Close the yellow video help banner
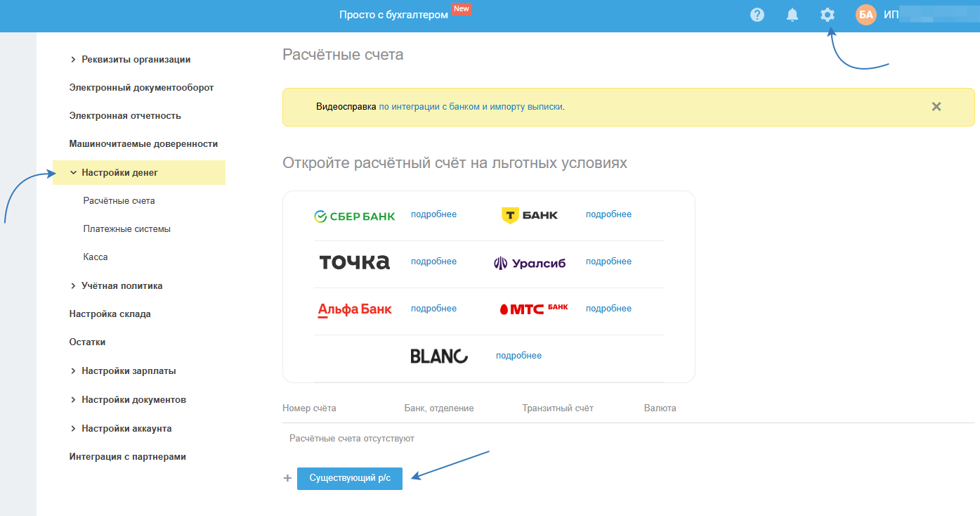Image resolution: width=980 pixels, height=516 pixels. [x=936, y=107]
